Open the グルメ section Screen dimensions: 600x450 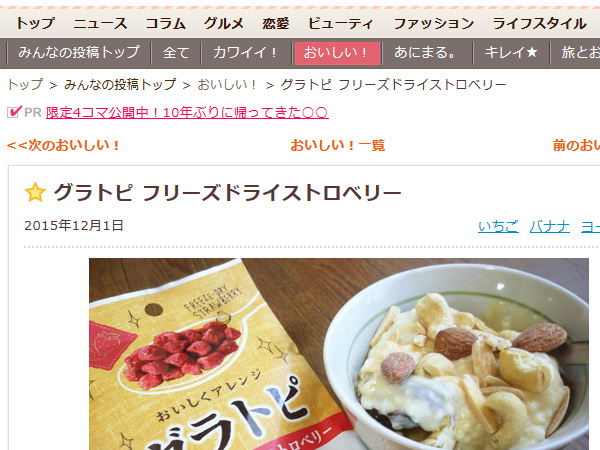pos(223,24)
